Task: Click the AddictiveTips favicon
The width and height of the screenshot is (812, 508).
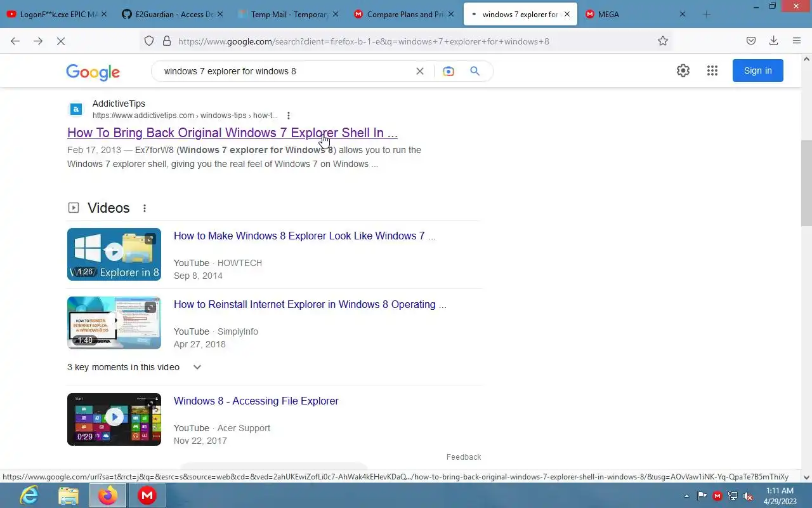Action: click(x=76, y=109)
